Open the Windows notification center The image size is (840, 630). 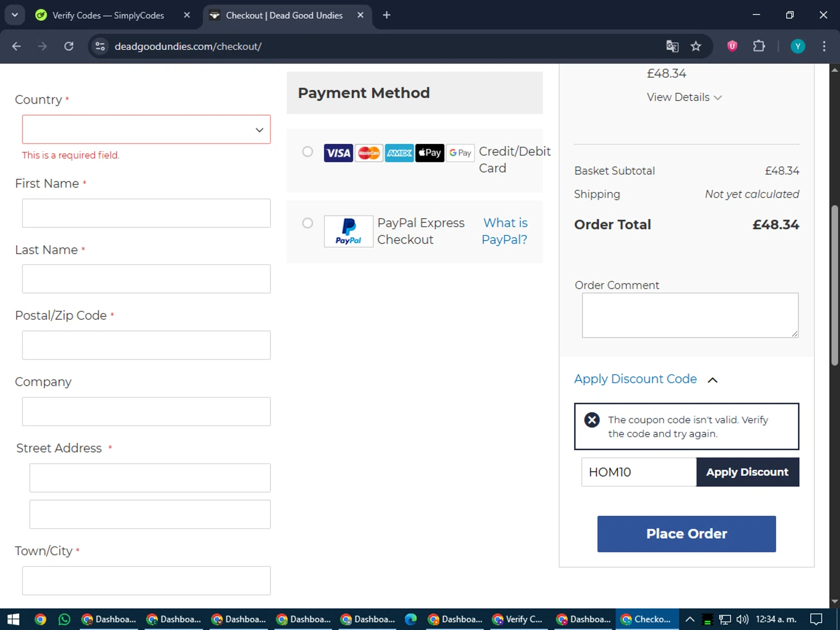click(x=816, y=619)
